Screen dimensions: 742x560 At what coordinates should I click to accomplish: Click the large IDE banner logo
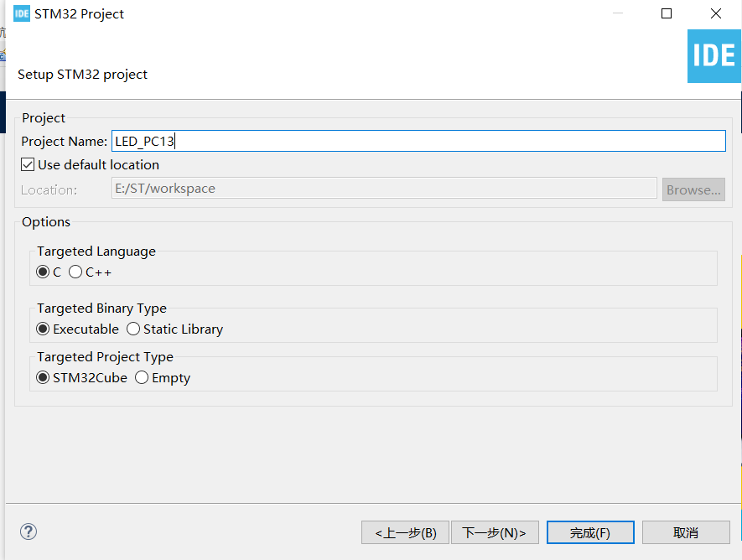pyautogui.click(x=714, y=56)
